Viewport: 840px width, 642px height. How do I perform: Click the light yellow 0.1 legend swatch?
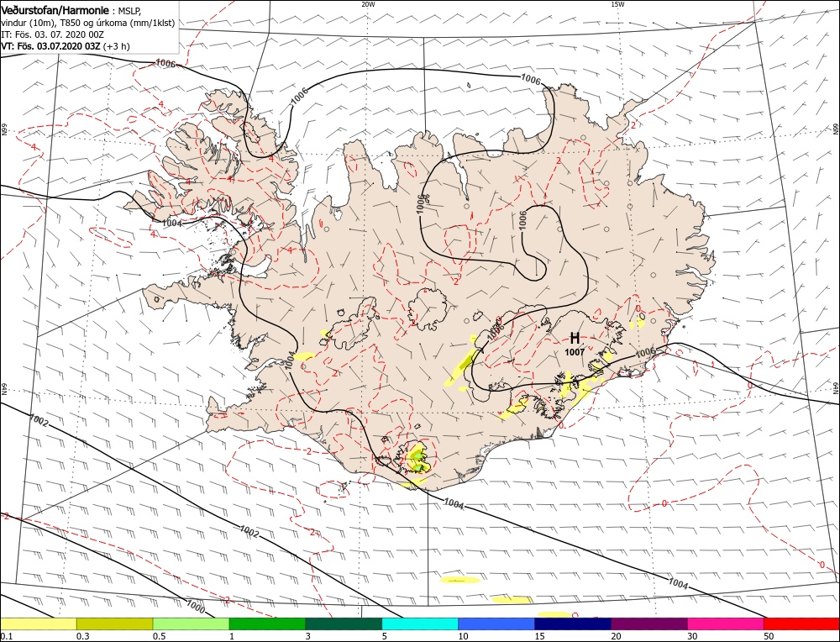[x=39, y=624]
